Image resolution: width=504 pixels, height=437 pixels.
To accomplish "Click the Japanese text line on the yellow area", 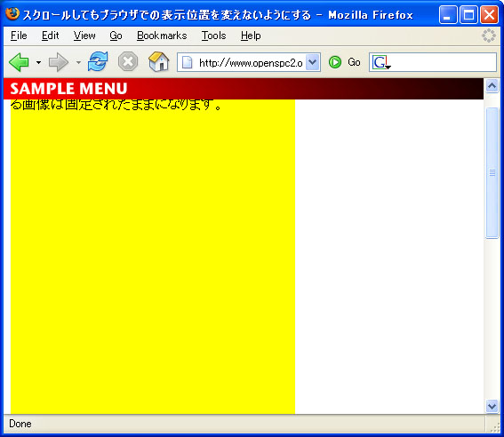I will click(x=116, y=105).
